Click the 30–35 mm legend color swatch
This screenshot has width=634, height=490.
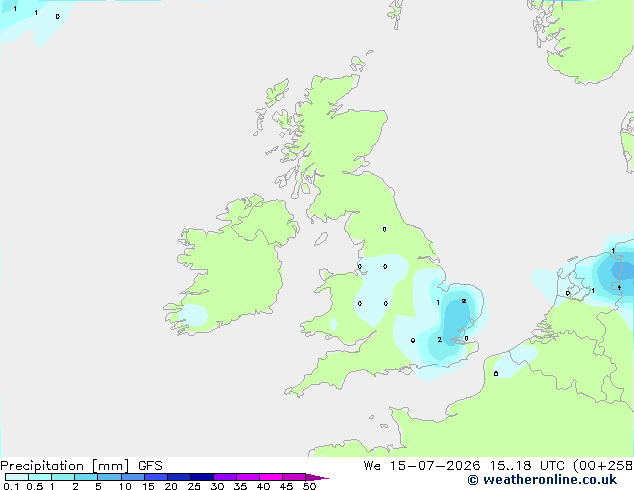point(225,477)
